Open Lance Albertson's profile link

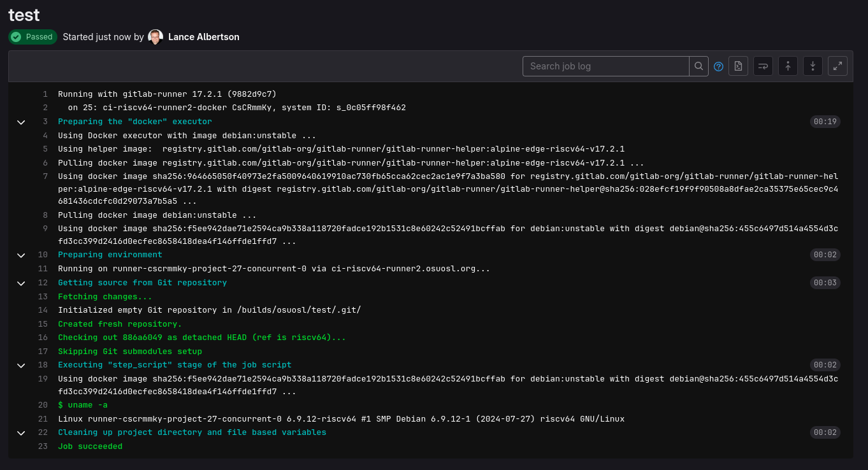[x=204, y=37]
